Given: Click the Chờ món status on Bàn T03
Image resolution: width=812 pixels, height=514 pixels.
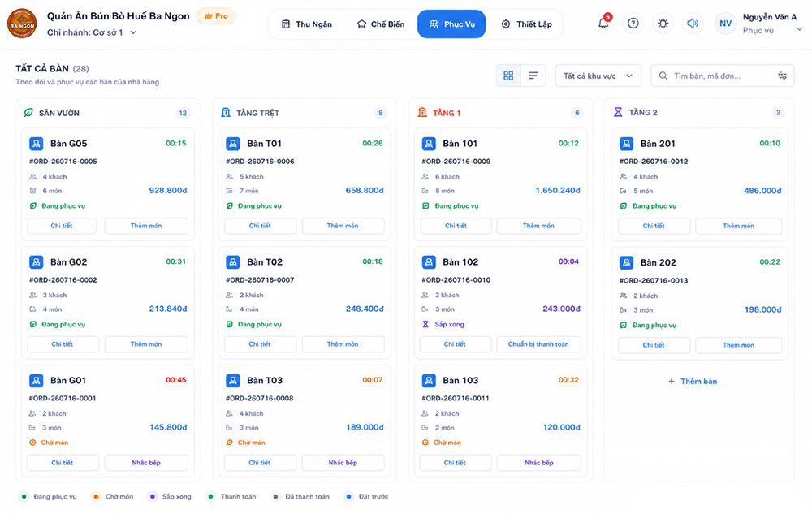Looking at the screenshot, I should pos(246,443).
